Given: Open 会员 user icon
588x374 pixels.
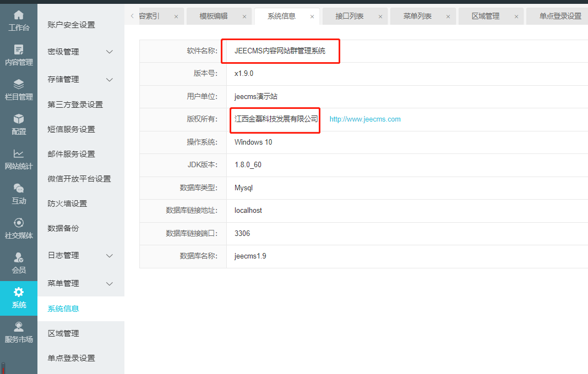Looking at the screenshot, I should 18,257.
